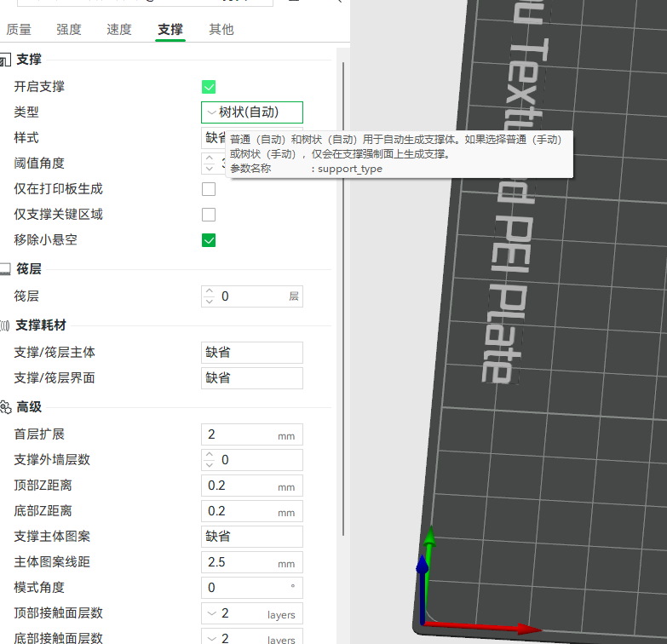667x644 pixels.
Task: Open 支撑/筏层界面 filament dropdown
Action: click(x=252, y=377)
